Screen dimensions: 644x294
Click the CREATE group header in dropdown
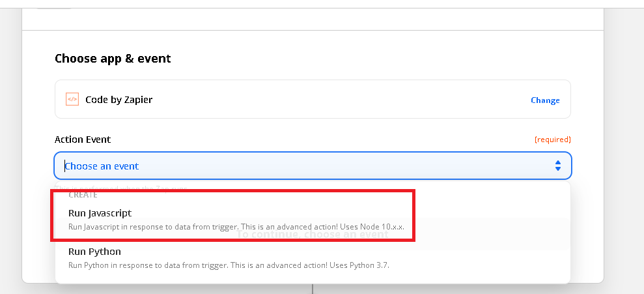tap(83, 195)
